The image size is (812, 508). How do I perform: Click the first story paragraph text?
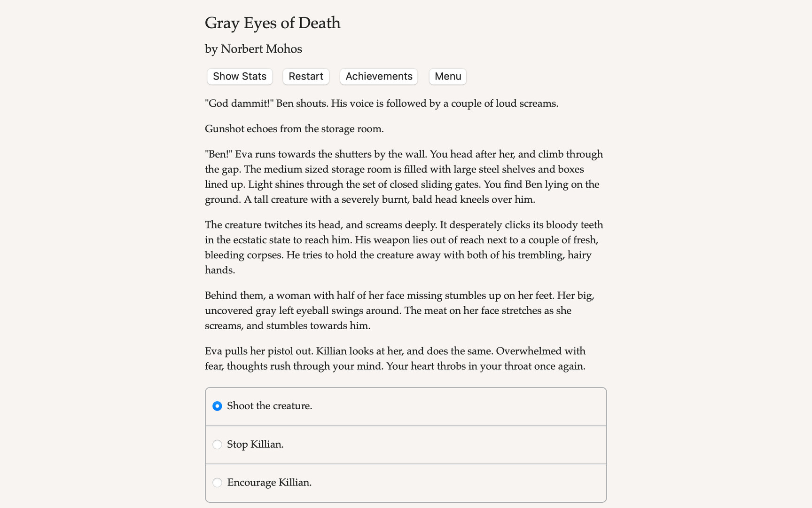(x=381, y=103)
